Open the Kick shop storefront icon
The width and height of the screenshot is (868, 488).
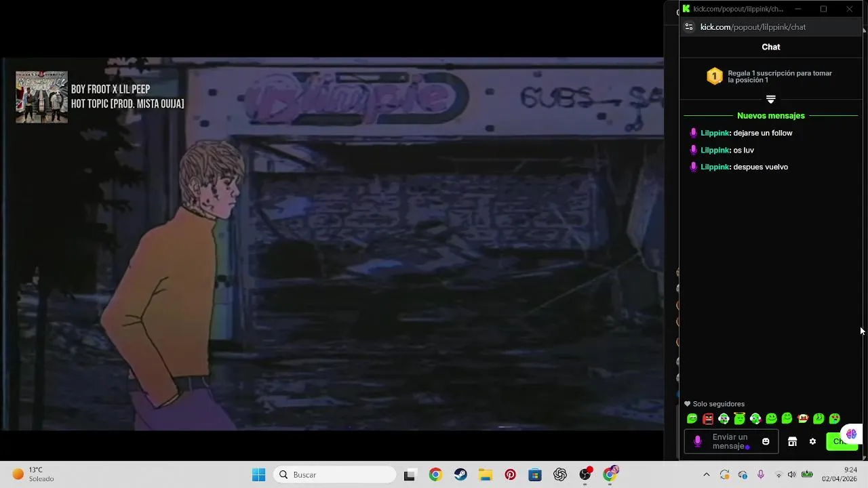pos(792,441)
